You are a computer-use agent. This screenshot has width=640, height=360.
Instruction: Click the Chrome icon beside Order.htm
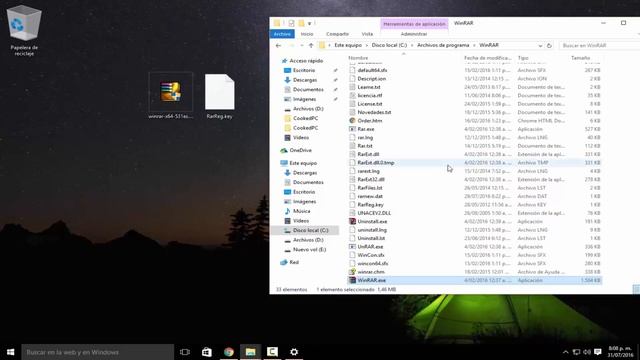(352, 120)
